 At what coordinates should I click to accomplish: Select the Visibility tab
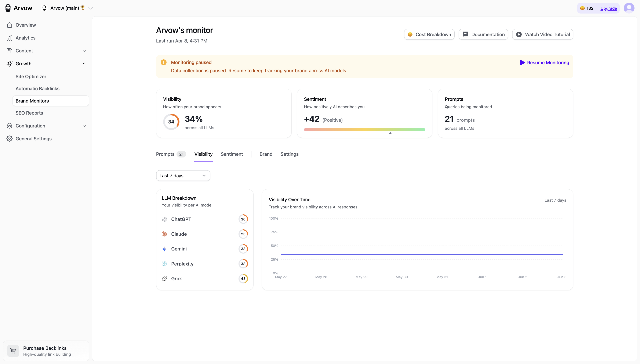pyautogui.click(x=203, y=154)
